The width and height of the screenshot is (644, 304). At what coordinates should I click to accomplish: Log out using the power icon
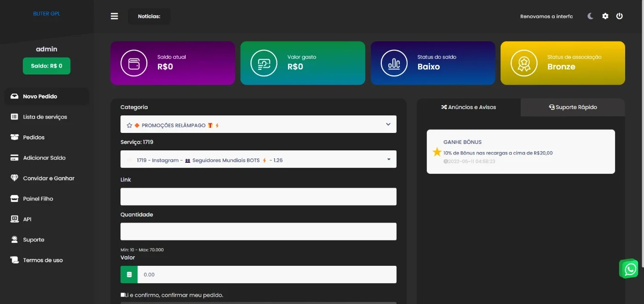point(620,16)
